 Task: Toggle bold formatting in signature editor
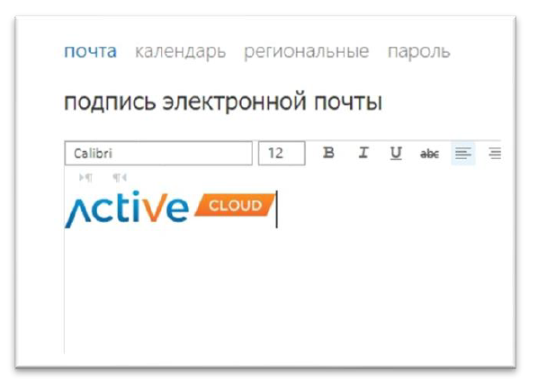[328, 154]
